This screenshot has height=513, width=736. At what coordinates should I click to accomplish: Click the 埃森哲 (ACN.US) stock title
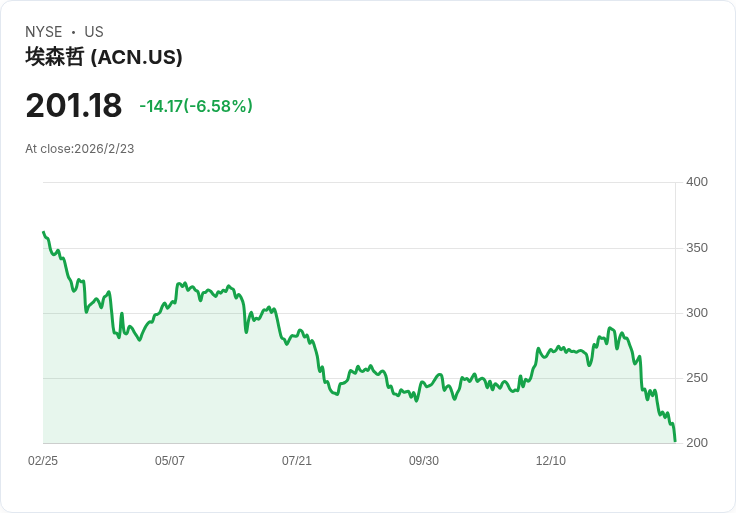[104, 57]
